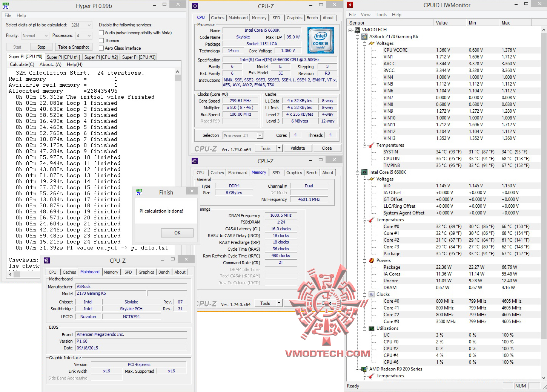Click the Close button in CPU-Z
The image size is (547, 392).
[327, 149]
